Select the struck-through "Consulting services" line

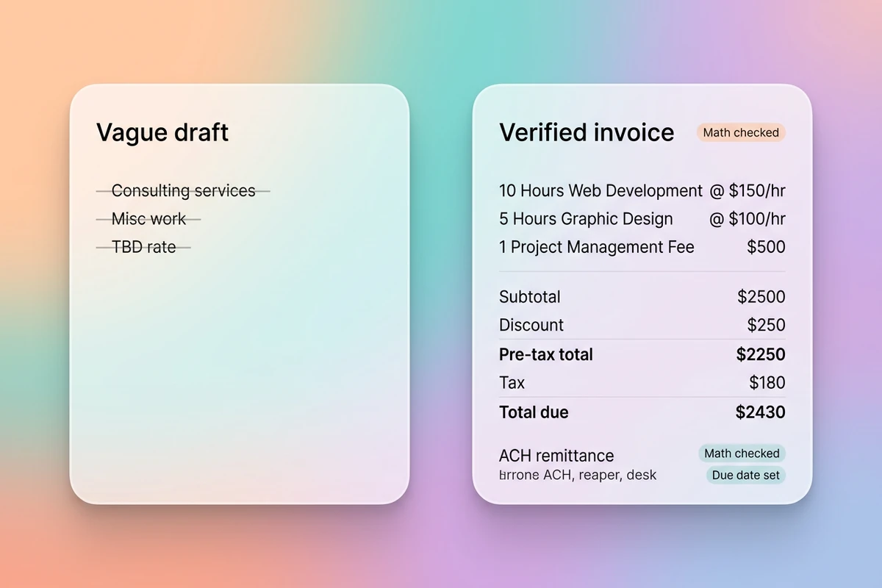click(184, 191)
